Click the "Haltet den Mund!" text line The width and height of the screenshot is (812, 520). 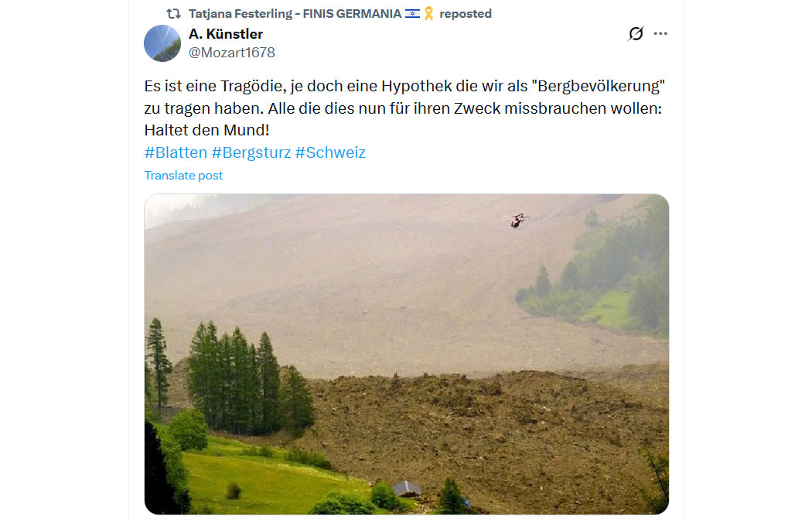(206, 130)
